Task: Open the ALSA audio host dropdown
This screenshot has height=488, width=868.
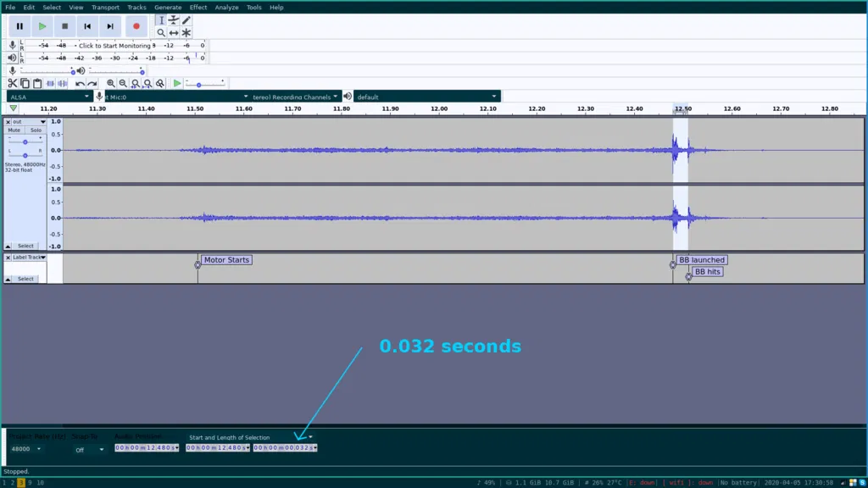Action: coord(48,97)
